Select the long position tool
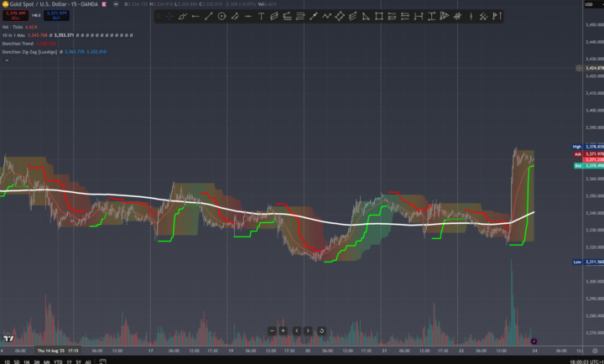The width and height of the screenshot is (604, 364). pyautogui.click(x=392, y=16)
